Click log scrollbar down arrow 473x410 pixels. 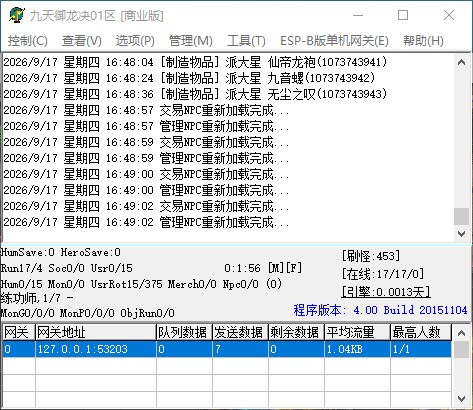click(461, 234)
